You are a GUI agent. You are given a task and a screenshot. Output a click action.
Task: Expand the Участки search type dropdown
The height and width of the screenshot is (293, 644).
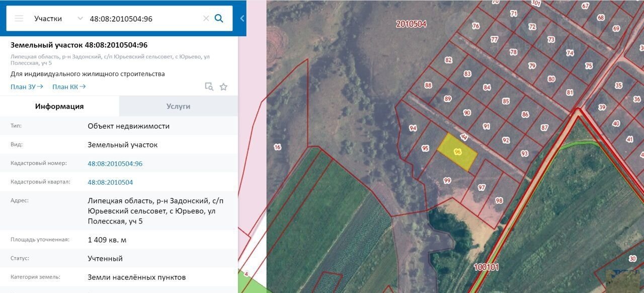(x=79, y=19)
